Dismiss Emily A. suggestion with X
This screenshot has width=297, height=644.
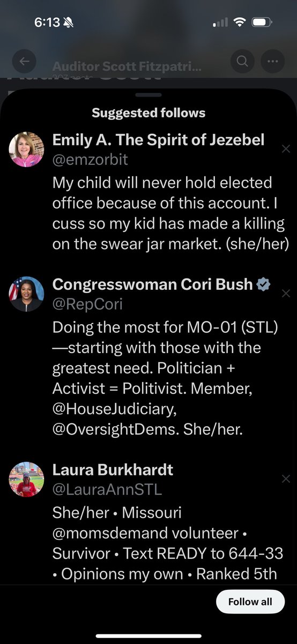(x=286, y=149)
